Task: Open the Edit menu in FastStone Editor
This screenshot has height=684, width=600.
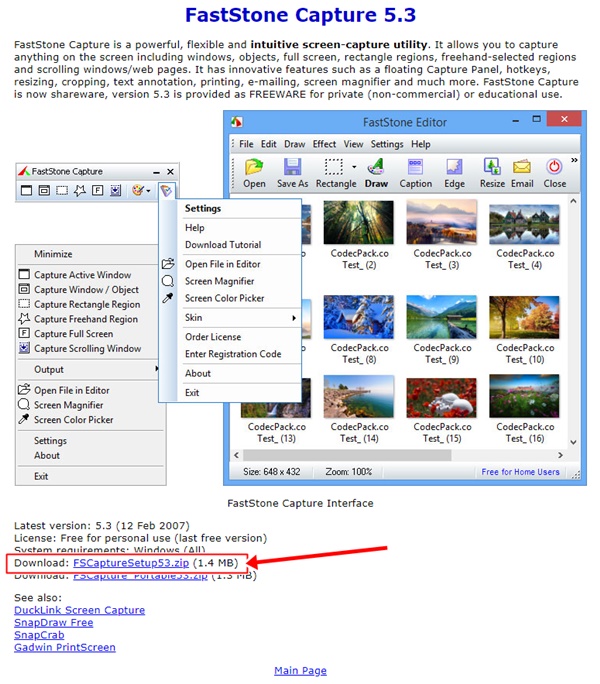Action: (x=269, y=144)
